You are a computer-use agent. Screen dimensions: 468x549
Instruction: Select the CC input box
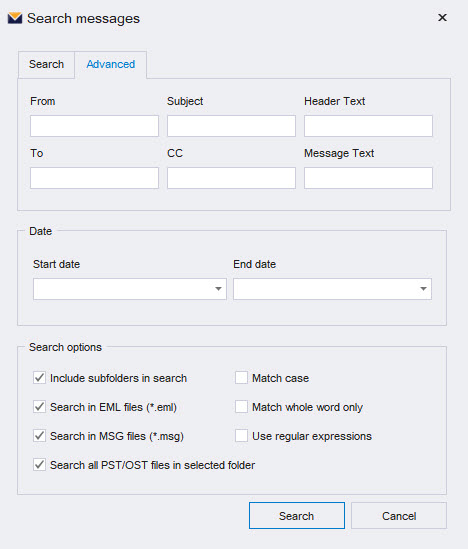tap(231, 178)
